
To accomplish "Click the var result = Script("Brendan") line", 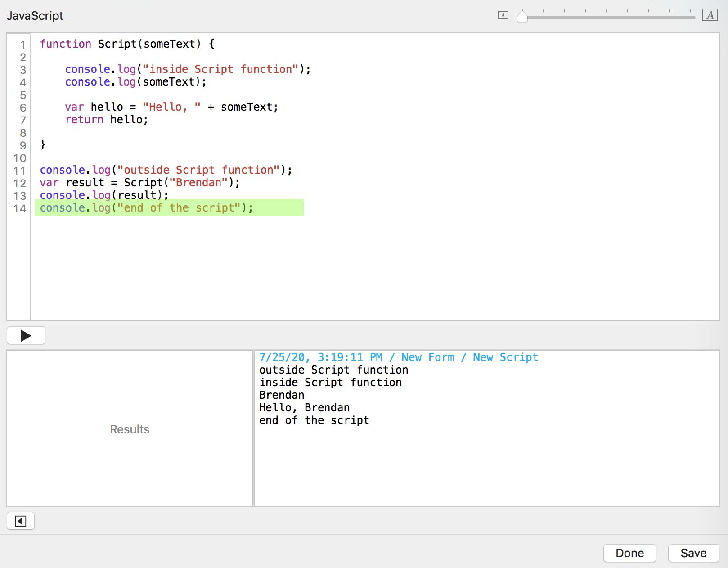I will point(139,183).
